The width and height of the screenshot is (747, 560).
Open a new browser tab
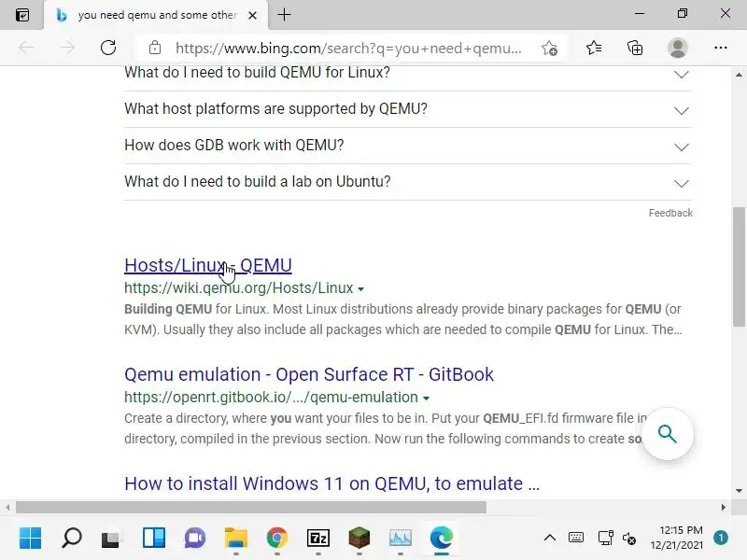[x=284, y=15]
